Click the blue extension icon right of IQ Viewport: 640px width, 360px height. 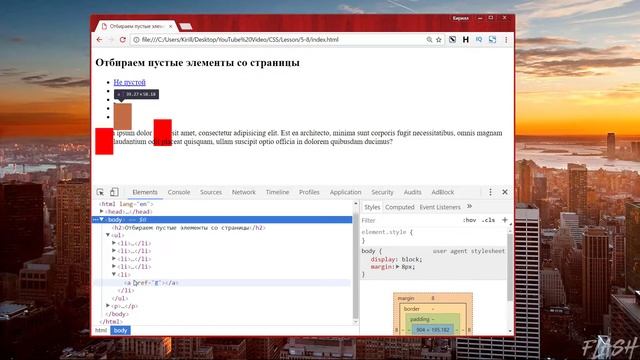point(493,40)
